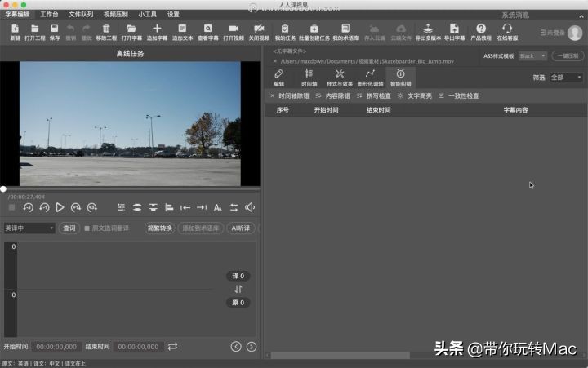Open the 视频压制 menu tab
The image size is (588, 368).
pos(115,14)
